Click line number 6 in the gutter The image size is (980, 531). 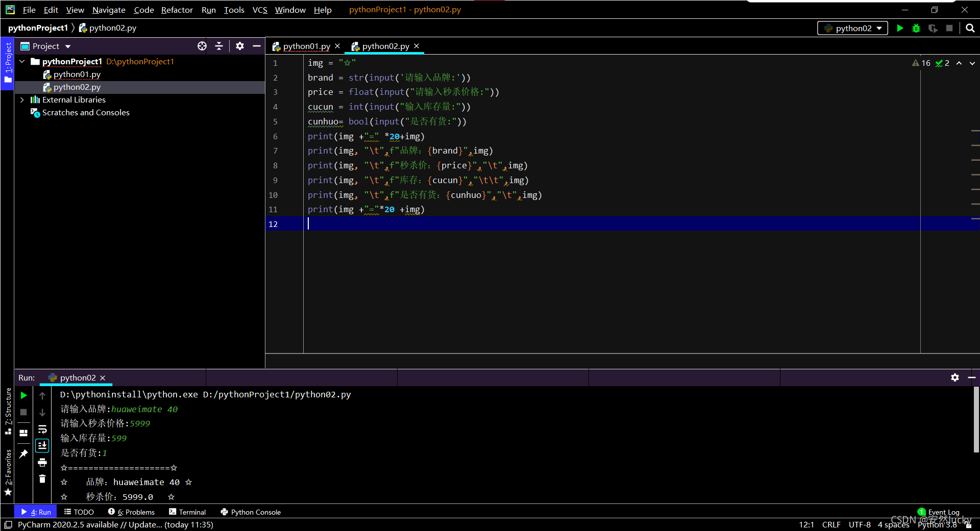point(275,136)
